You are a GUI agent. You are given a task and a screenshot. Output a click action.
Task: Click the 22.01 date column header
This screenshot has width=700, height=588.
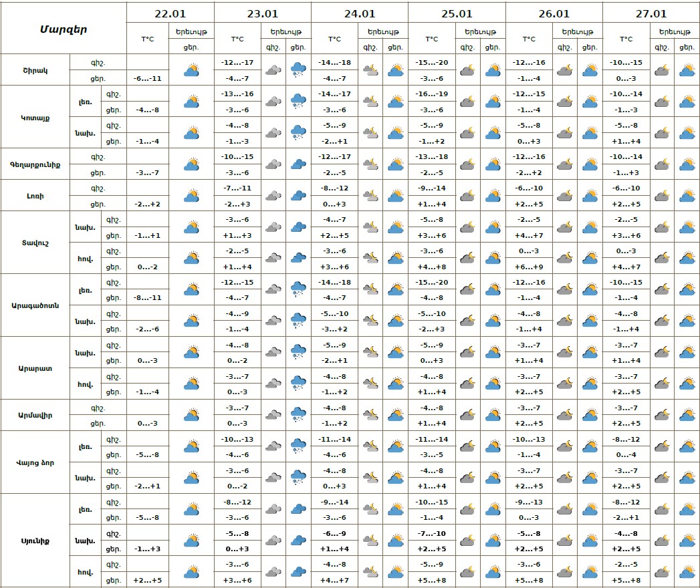point(170,13)
